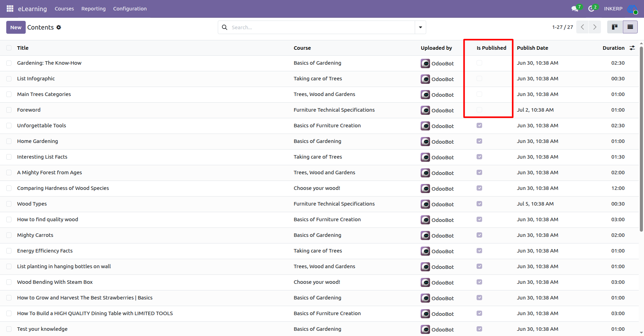Sort by the Title column header

[23, 48]
